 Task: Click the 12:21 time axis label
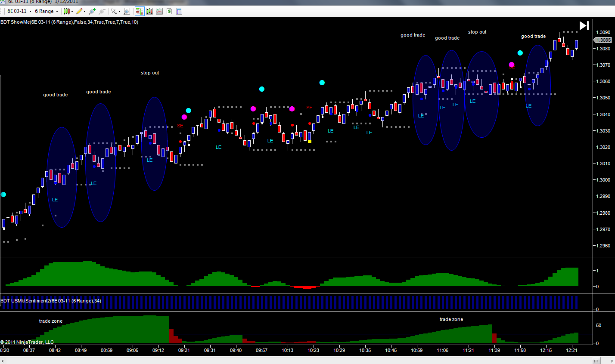click(x=572, y=350)
